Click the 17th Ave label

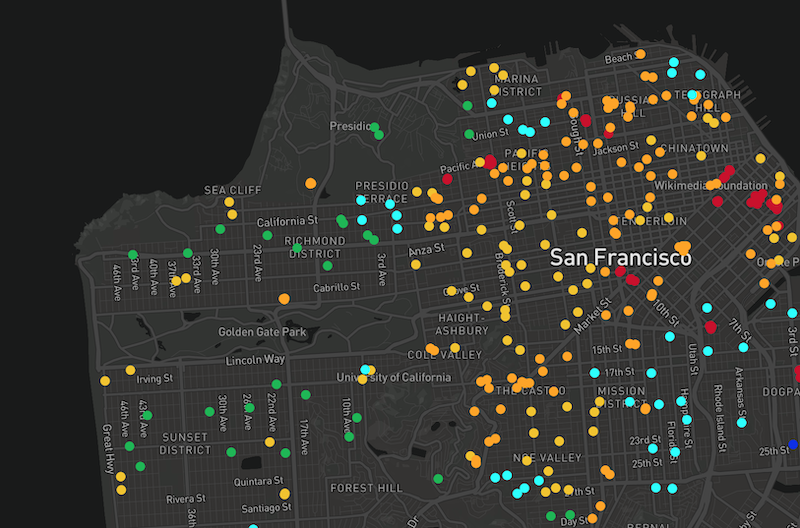point(304,437)
